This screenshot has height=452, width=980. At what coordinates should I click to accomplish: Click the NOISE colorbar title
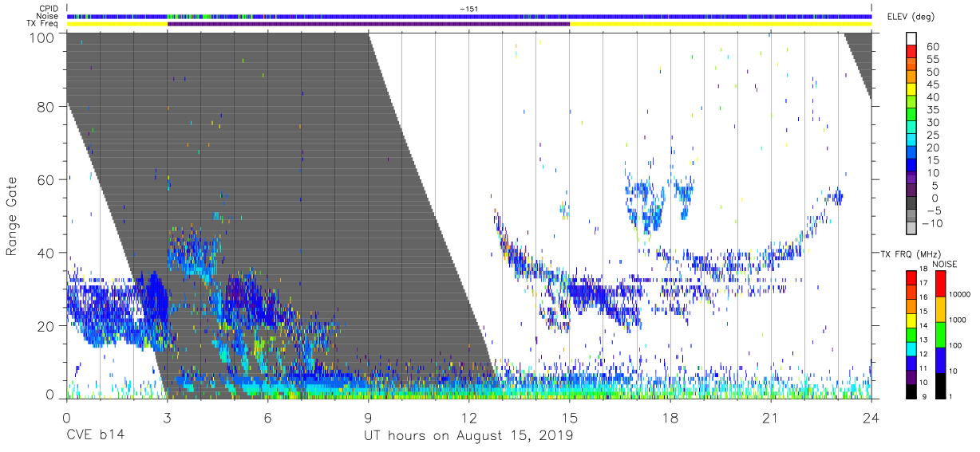tap(946, 263)
